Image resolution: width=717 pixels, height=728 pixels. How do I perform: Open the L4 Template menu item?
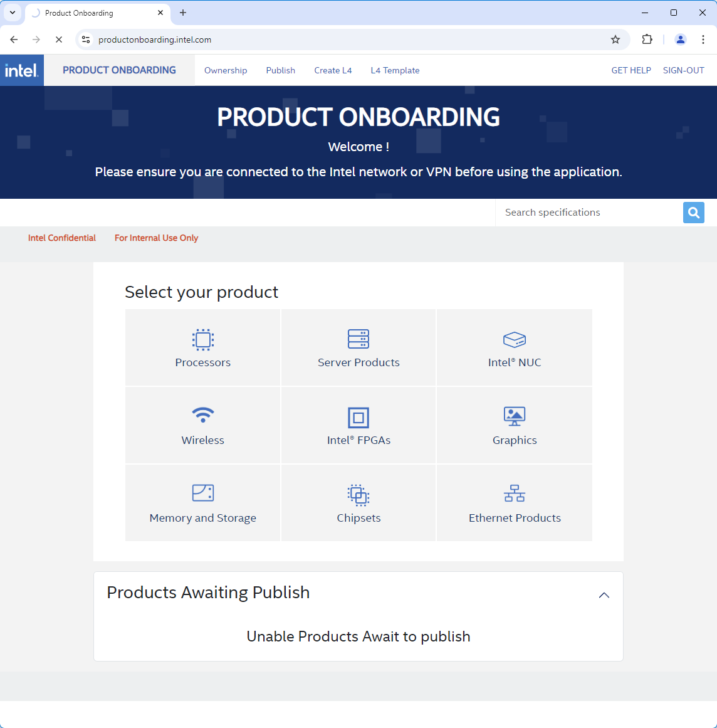point(395,70)
